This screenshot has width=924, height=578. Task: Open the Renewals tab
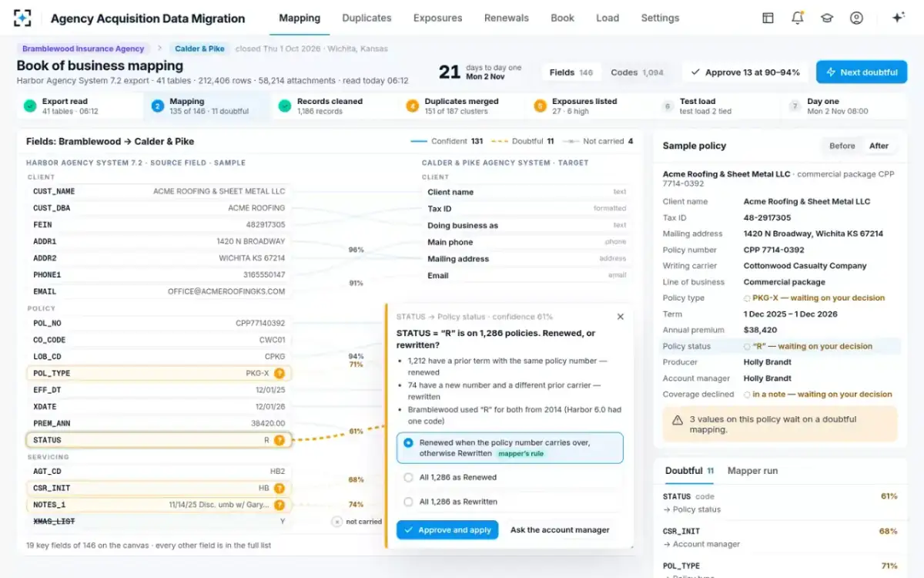click(x=506, y=18)
